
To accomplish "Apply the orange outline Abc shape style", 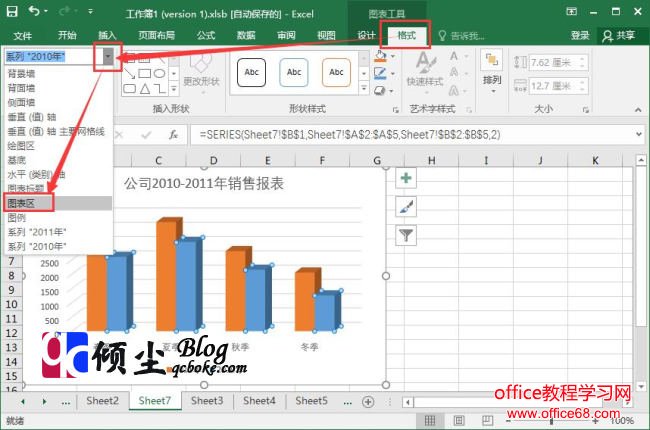I will [x=336, y=72].
